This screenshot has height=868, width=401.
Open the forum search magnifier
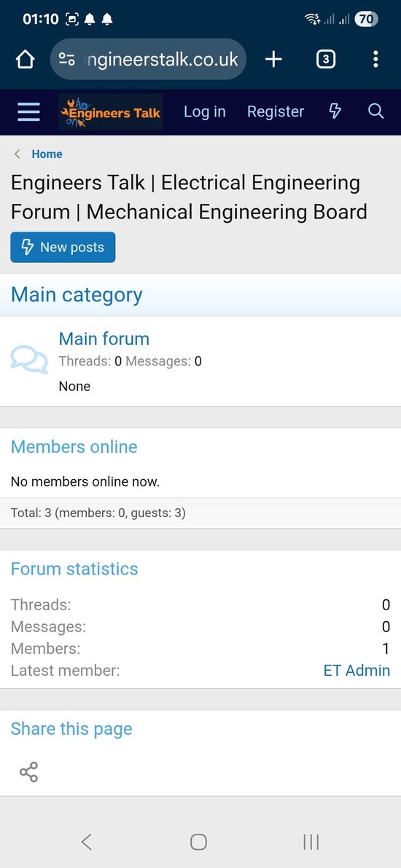pos(375,112)
